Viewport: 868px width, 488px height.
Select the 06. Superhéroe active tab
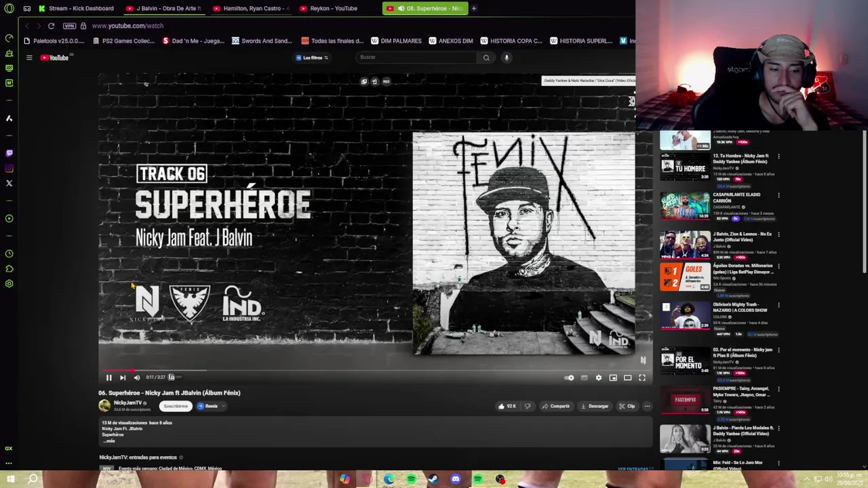point(425,8)
